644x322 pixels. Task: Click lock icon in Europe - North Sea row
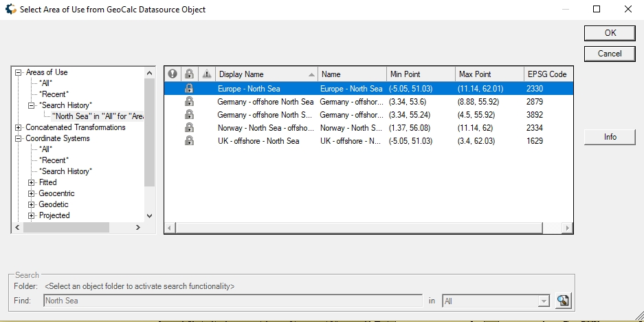[x=189, y=89]
